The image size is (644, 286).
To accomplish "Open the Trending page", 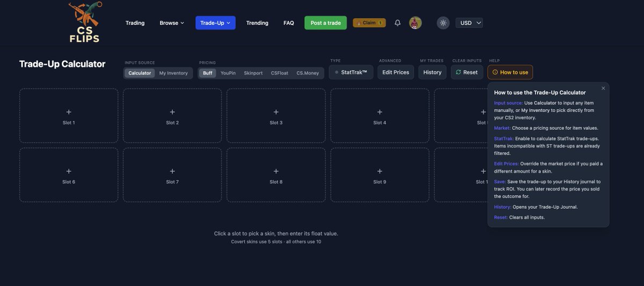I will coord(257,23).
